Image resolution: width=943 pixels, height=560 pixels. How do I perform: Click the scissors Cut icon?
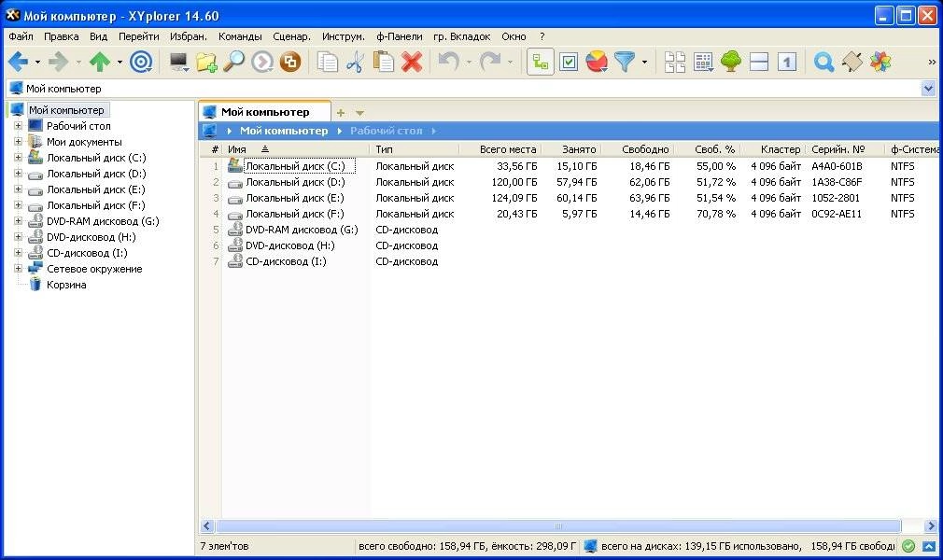click(x=355, y=62)
